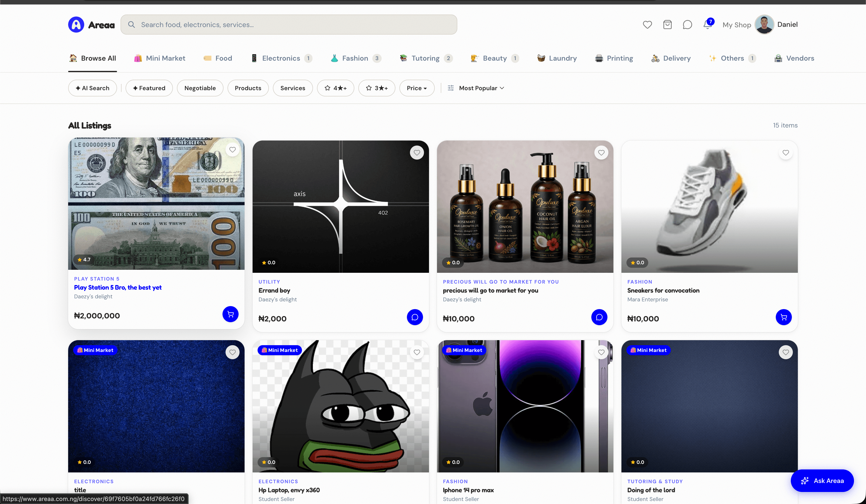This screenshot has height=504, width=866.
Task: Open the Price dropdown filter
Action: tap(417, 88)
